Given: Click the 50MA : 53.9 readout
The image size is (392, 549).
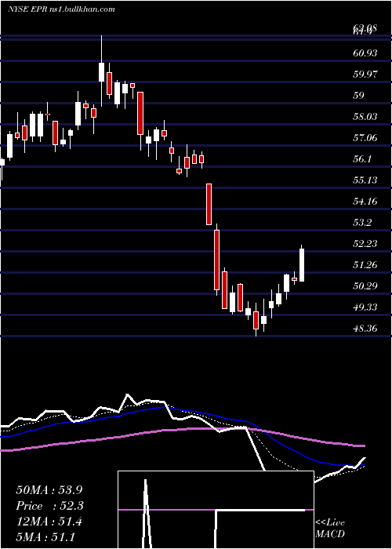Looking at the screenshot, I should [50, 490].
